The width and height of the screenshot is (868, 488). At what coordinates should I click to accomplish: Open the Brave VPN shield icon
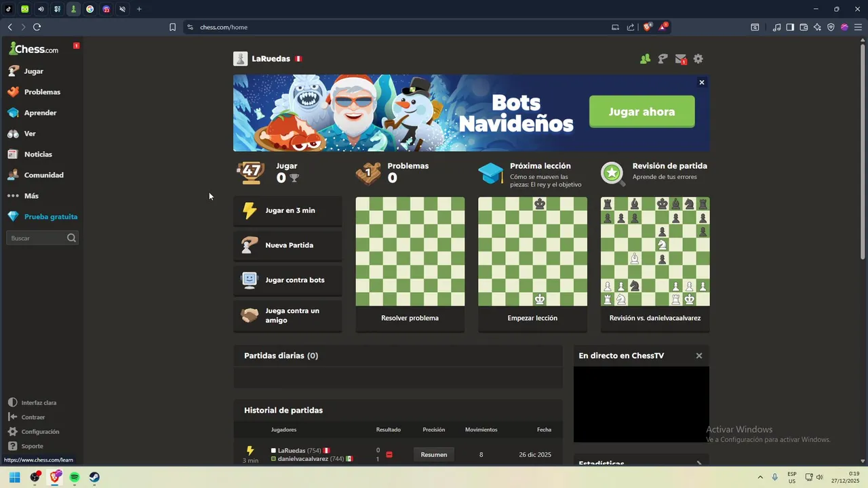point(831,27)
